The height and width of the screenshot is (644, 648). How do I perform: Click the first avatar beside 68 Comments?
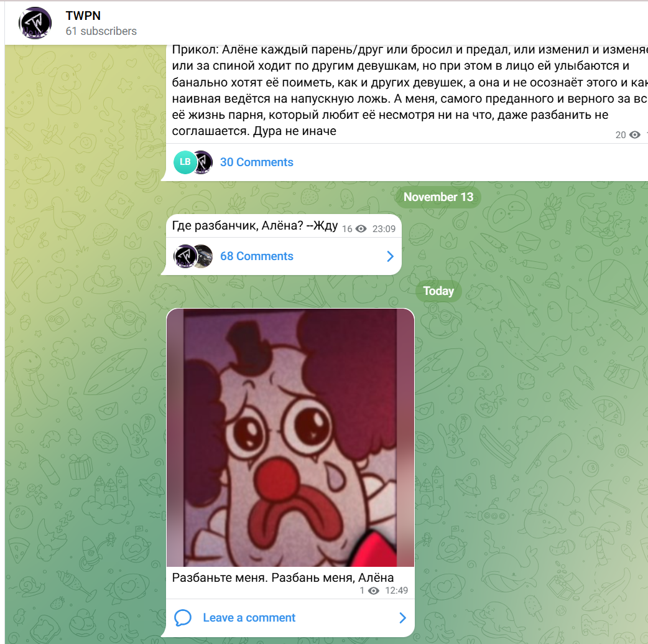pos(184,256)
